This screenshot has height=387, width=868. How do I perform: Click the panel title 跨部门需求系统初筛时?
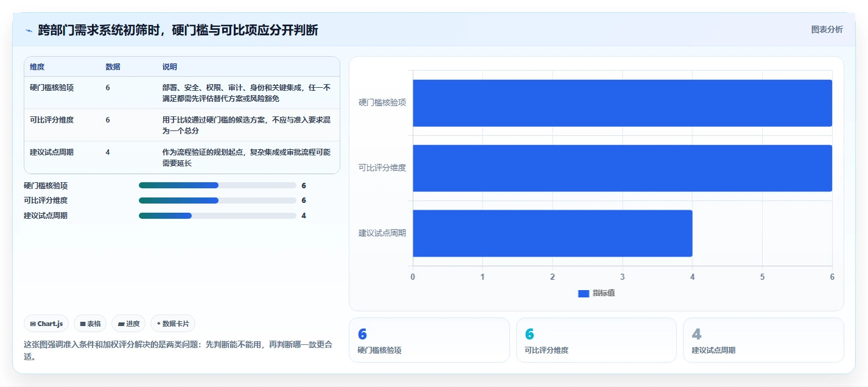[x=178, y=30]
